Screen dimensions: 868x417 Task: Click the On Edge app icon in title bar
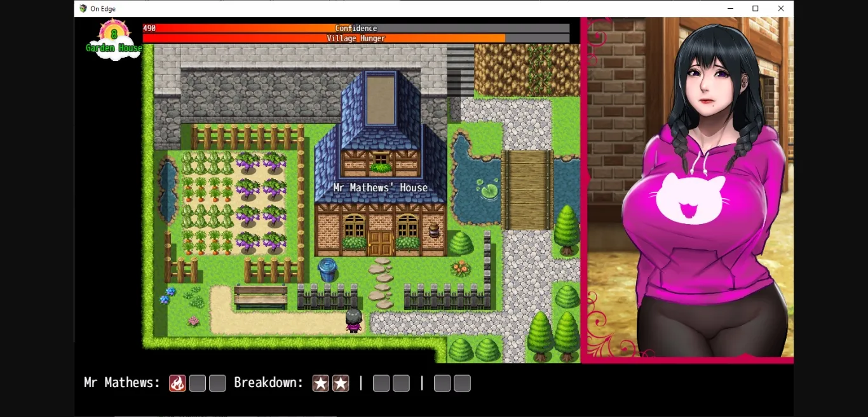point(83,9)
